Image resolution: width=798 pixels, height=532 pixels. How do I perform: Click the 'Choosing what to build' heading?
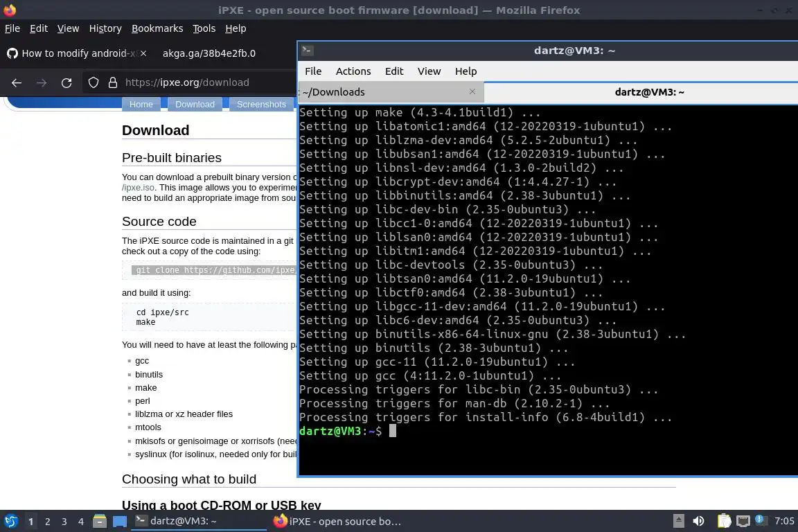click(189, 479)
